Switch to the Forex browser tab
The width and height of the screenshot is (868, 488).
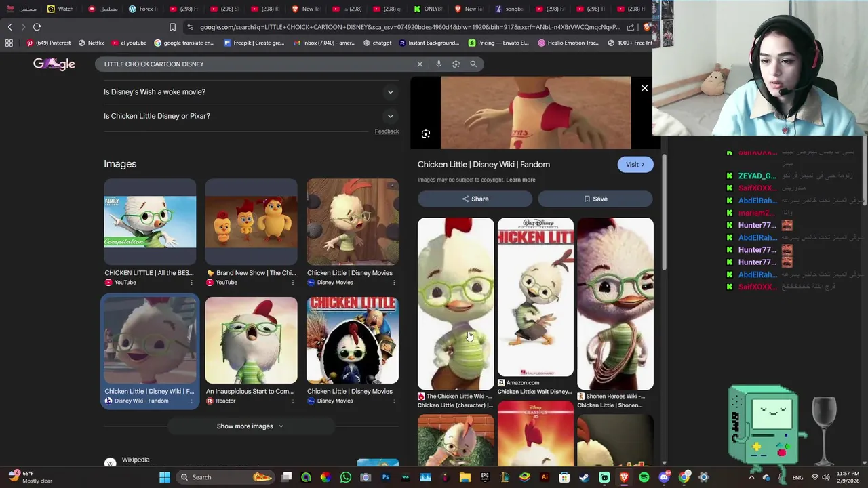click(x=142, y=9)
